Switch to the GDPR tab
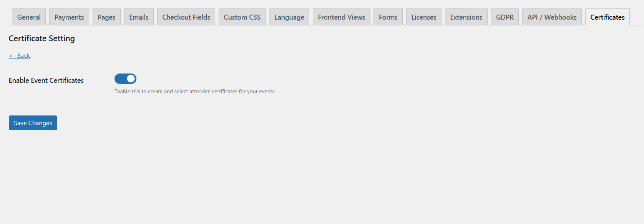This screenshot has height=224, width=644. click(505, 17)
